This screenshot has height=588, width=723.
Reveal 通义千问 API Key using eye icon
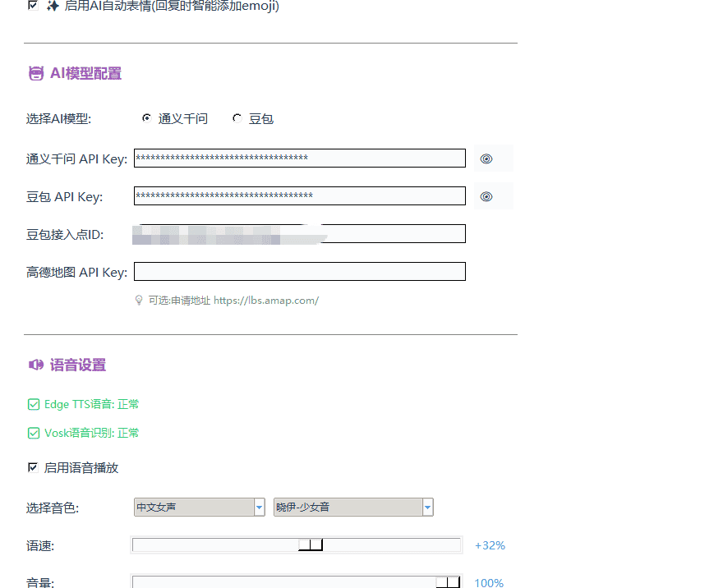coord(486,158)
